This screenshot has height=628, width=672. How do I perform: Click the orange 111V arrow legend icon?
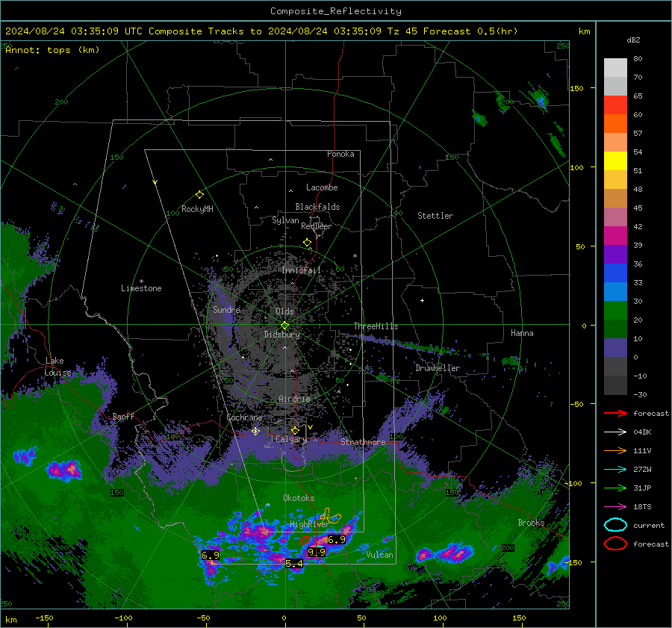coord(615,450)
